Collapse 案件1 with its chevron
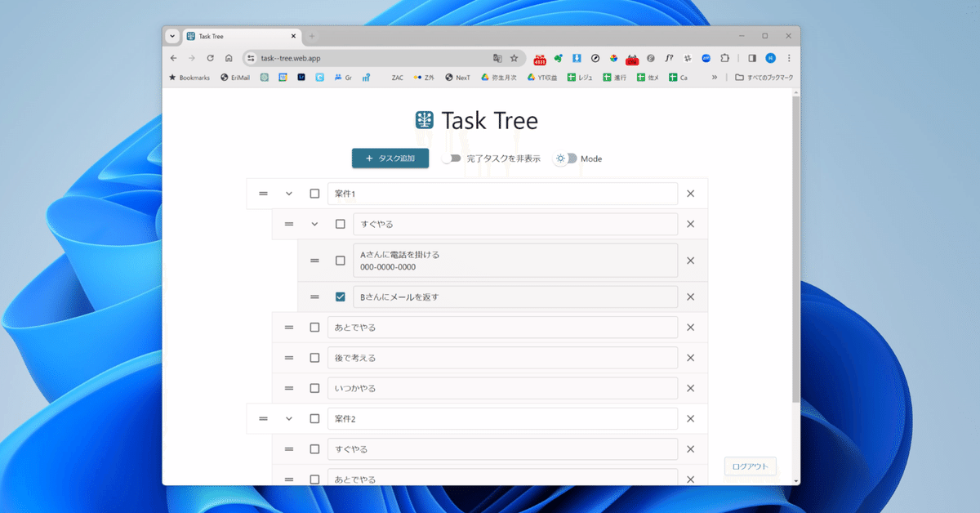Image resolution: width=980 pixels, height=513 pixels. [x=287, y=194]
